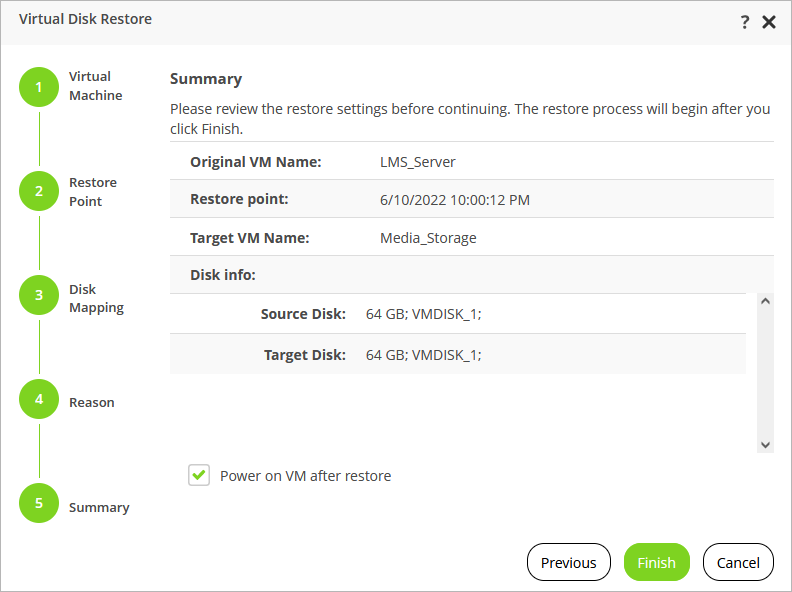Toggle Power on VM after restore checkbox

[x=198, y=475]
